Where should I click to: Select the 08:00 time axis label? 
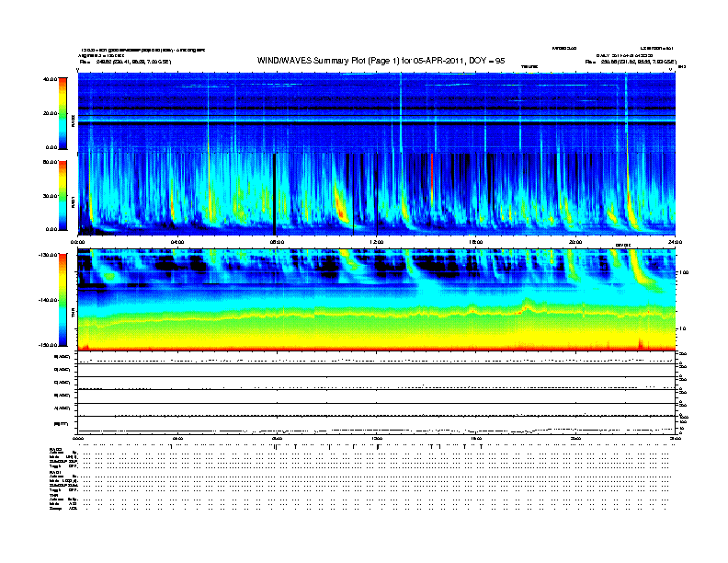tap(277, 242)
